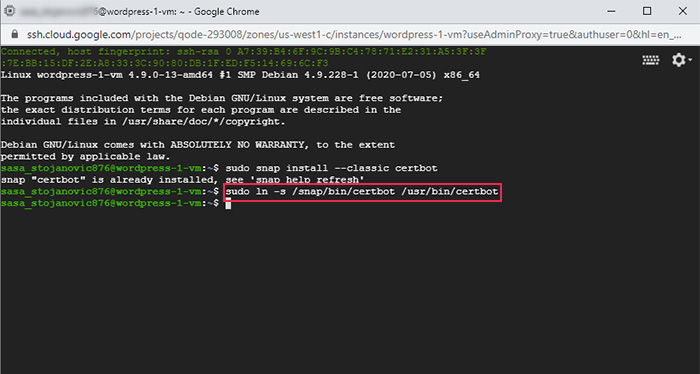
Task: Click 'Connected, host fingerprint' line
Action: click(x=244, y=52)
